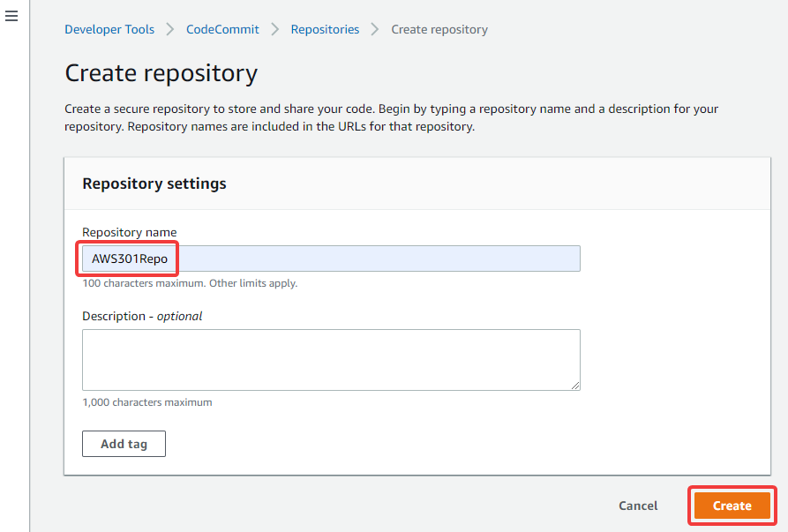Click the 'Repository name' label
Viewport: 788px width, 532px height.
(130, 232)
